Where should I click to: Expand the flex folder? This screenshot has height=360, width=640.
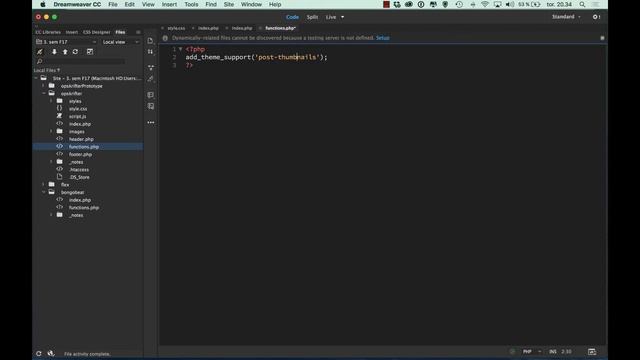pos(44,184)
